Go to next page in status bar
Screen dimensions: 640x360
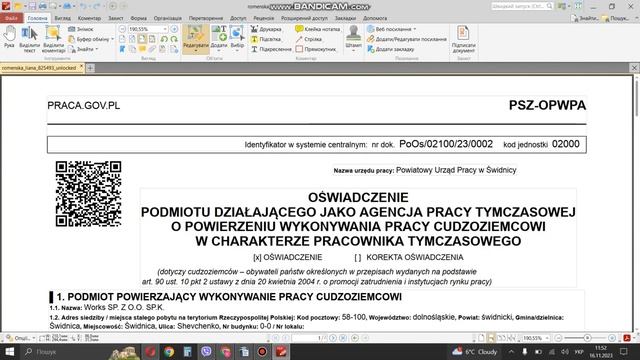click(333, 338)
